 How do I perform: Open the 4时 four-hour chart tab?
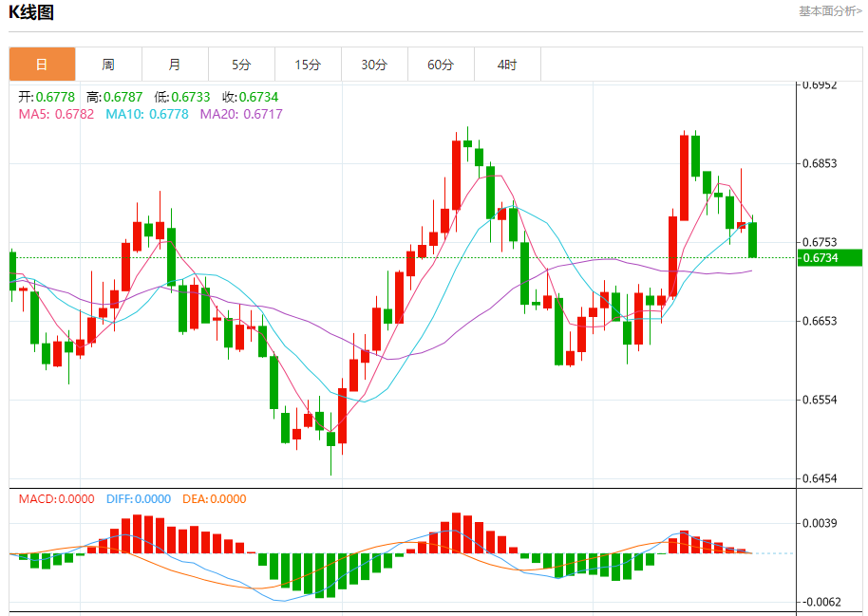pos(507,65)
